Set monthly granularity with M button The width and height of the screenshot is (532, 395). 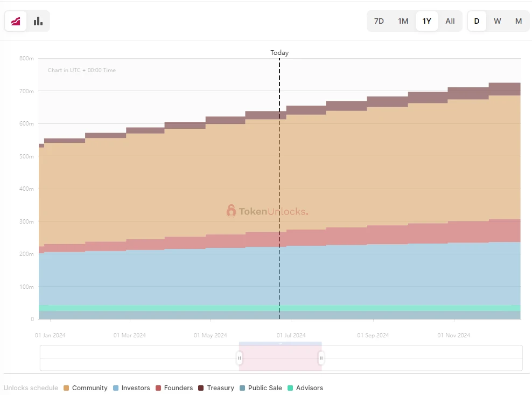519,21
